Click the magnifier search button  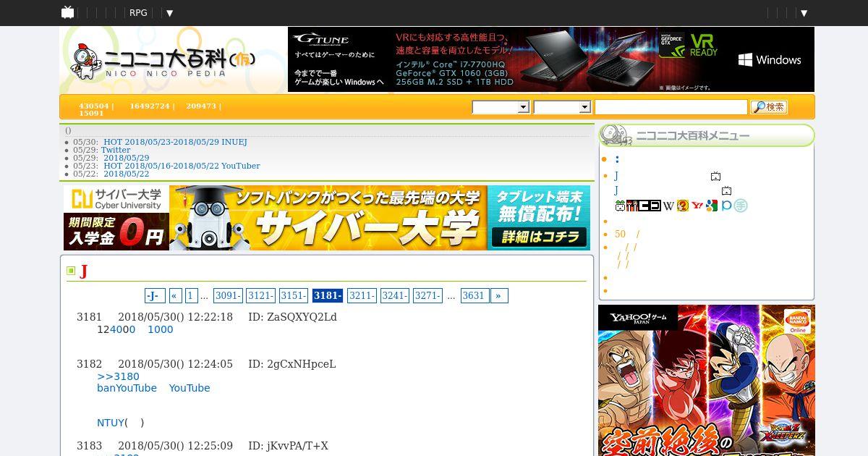tap(768, 107)
